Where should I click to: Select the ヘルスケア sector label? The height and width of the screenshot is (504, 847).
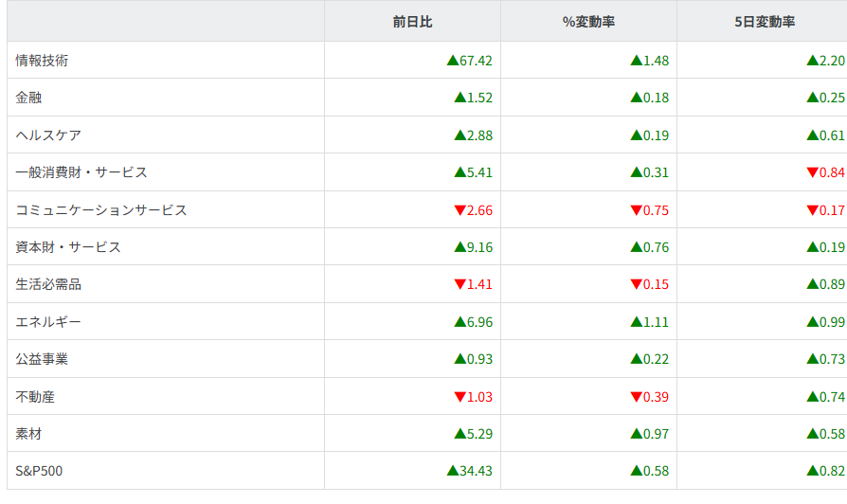[48, 135]
